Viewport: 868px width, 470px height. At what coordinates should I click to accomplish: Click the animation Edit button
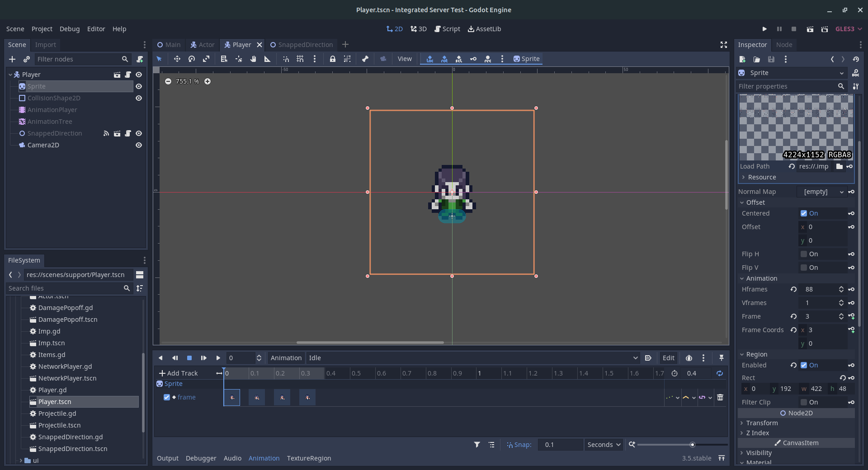[668, 358]
